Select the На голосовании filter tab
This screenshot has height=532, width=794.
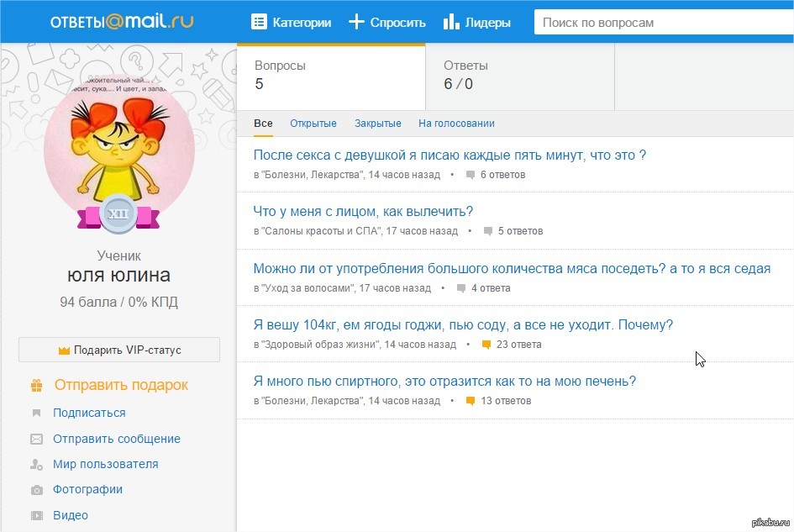tap(456, 124)
